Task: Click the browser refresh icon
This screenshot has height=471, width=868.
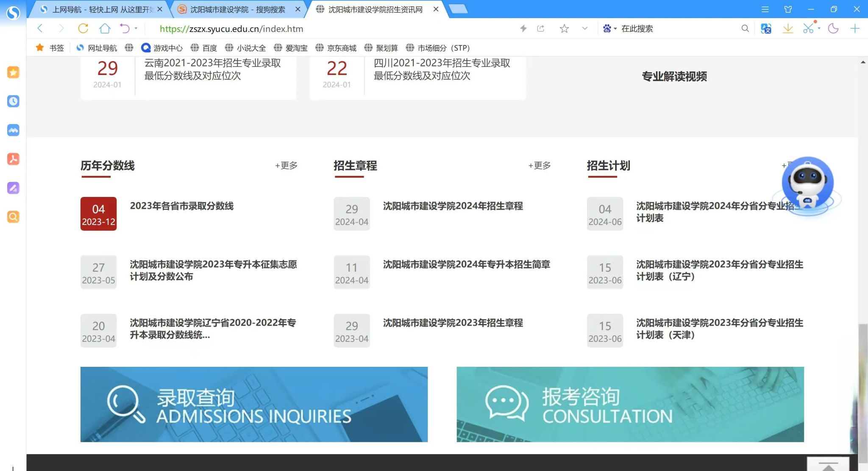Action: pyautogui.click(x=83, y=28)
